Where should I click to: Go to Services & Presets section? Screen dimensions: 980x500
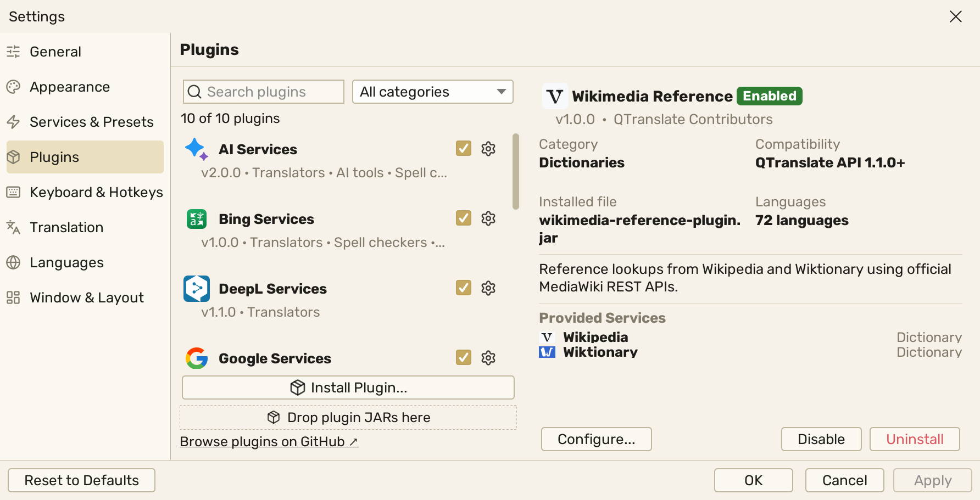[x=85, y=122]
